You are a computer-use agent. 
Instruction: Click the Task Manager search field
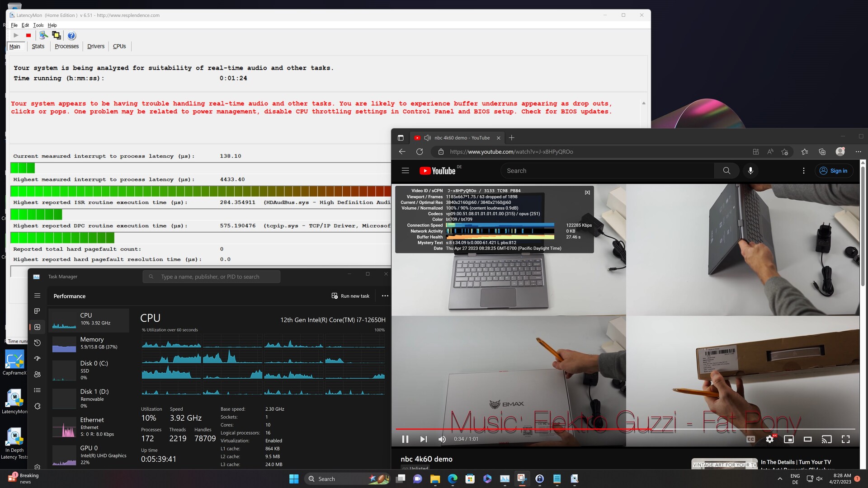(211, 277)
